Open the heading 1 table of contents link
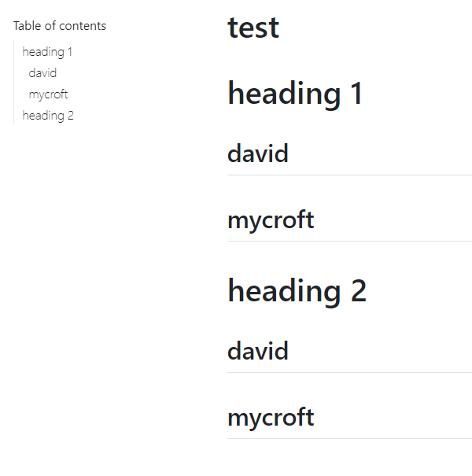Screen dimensions: 472x476 tap(47, 52)
